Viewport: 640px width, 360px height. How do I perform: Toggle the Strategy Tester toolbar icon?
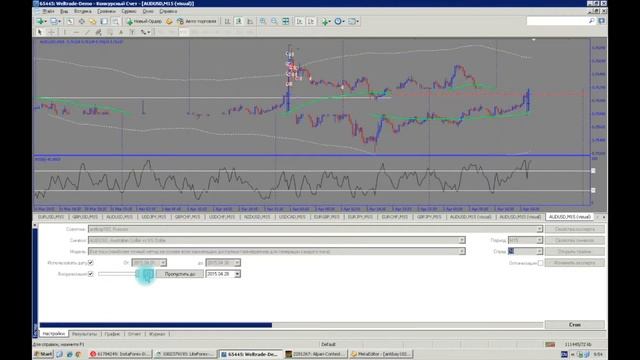pos(116,21)
